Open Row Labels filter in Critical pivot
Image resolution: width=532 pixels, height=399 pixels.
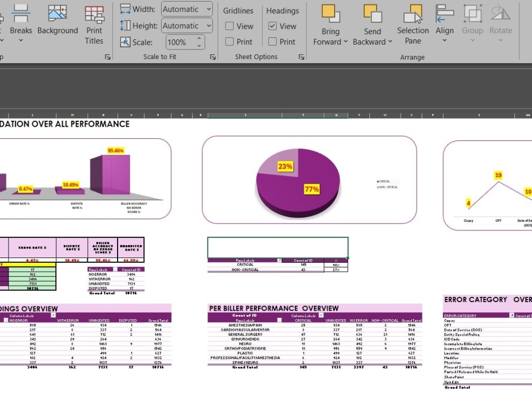[279, 261]
